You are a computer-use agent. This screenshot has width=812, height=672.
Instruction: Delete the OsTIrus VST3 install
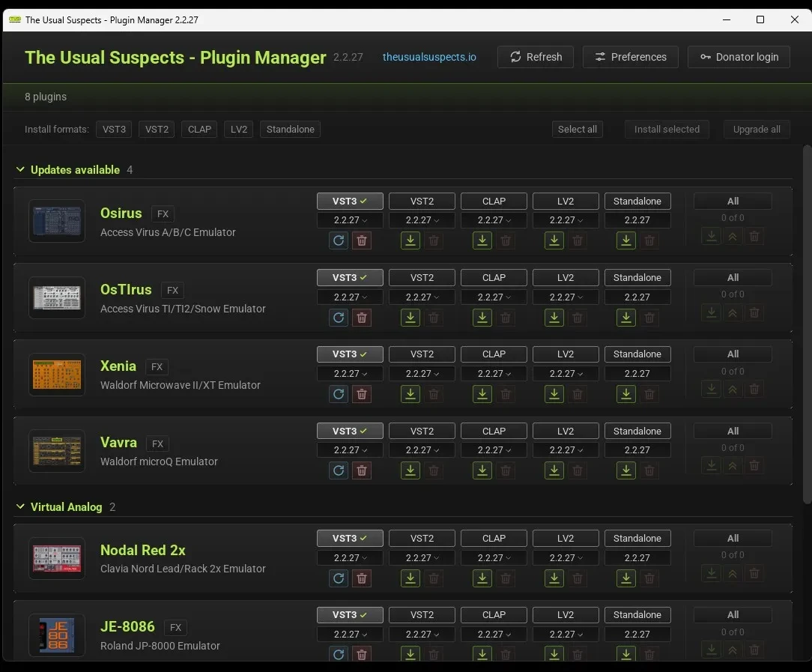pos(362,318)
